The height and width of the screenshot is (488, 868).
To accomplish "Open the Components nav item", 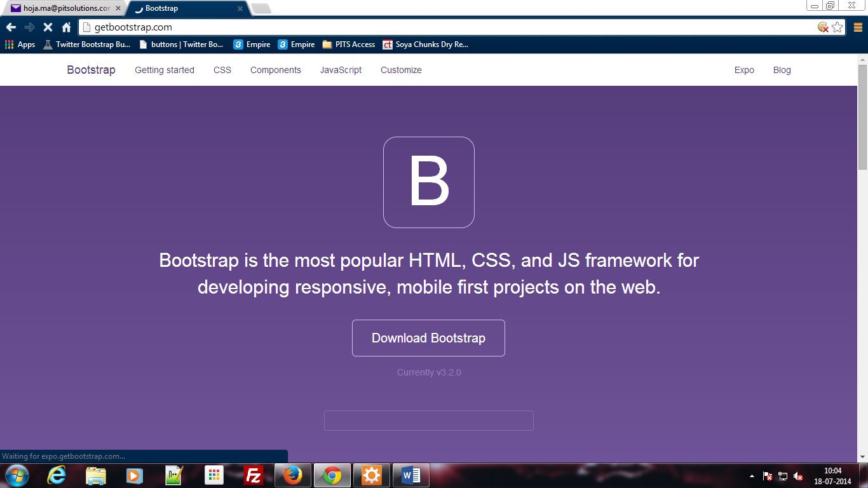I will (276, 70).
